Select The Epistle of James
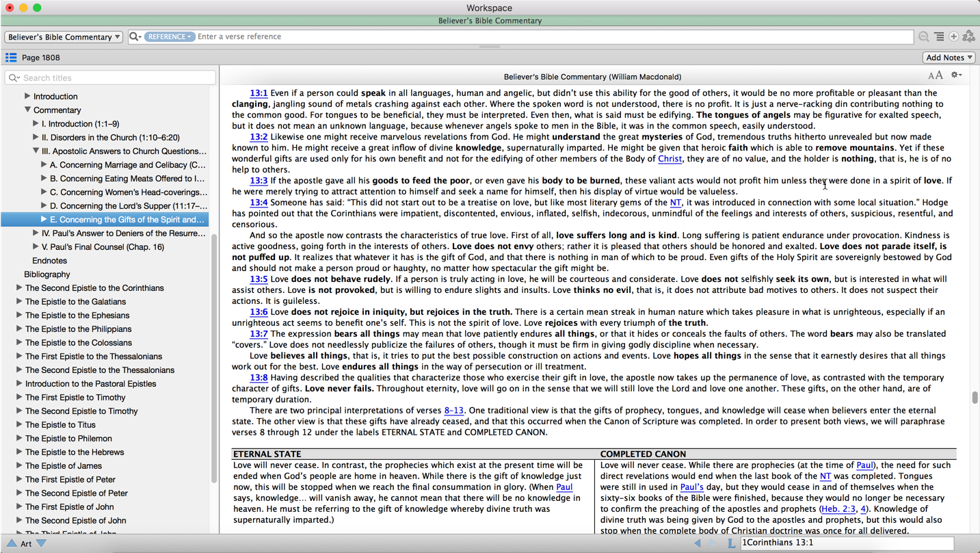The height and width of the screenshot is (553, 980). 63,465
